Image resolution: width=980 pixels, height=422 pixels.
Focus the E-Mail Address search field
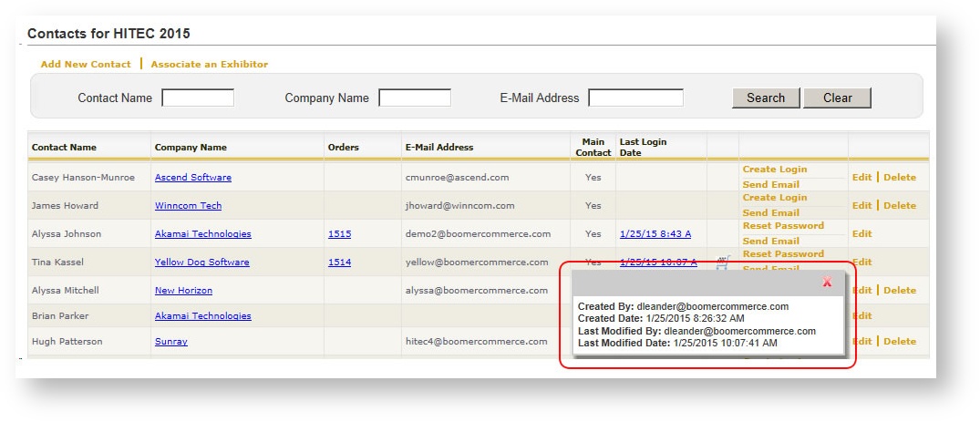coord(635,98)
